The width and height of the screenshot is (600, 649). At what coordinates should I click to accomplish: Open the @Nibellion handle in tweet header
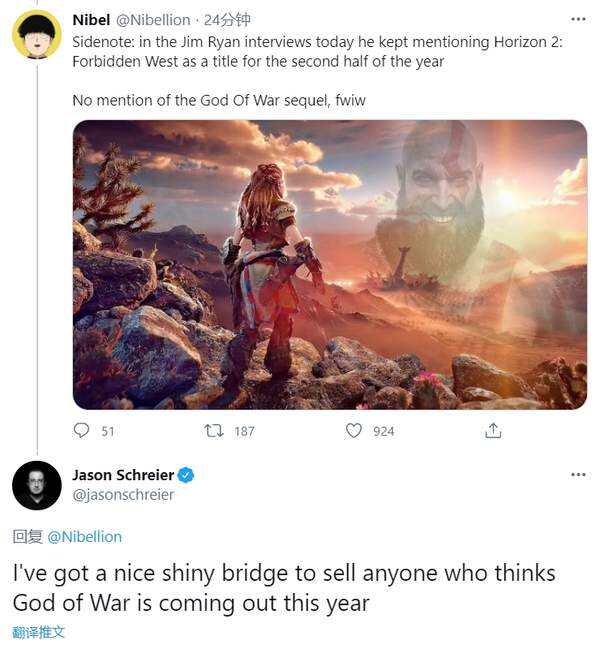click(x=154, y=20)
